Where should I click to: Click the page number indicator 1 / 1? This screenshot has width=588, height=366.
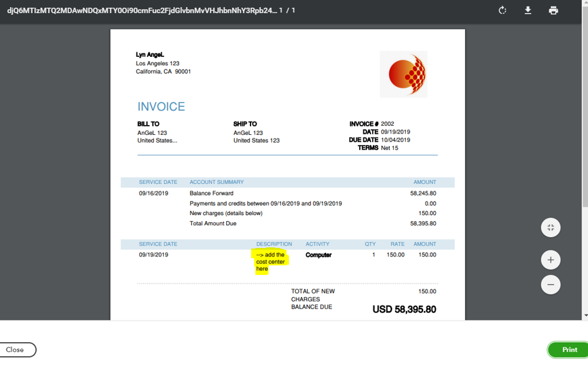[287, 11]
